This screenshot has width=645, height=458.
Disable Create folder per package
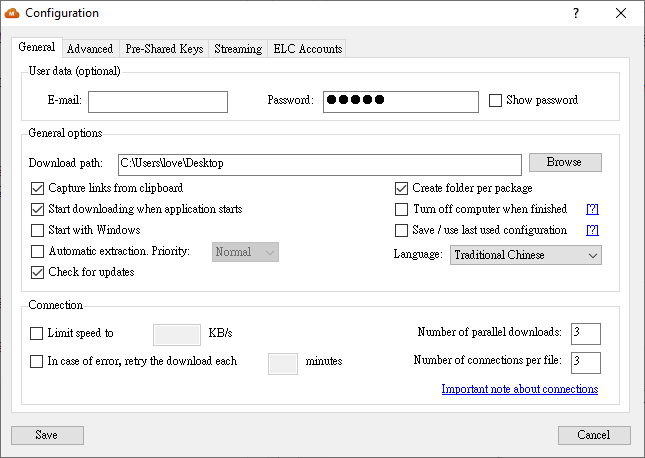(402, 188)
